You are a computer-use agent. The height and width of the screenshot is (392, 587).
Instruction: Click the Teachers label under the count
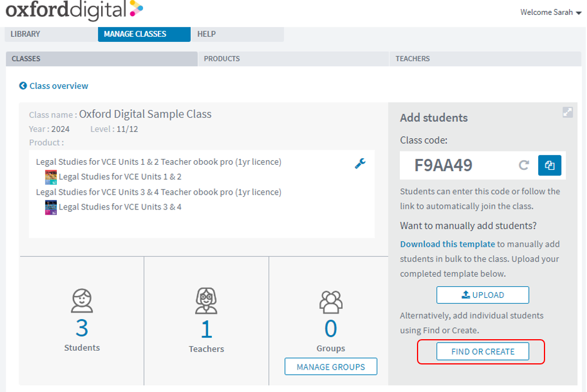[206, 348]
